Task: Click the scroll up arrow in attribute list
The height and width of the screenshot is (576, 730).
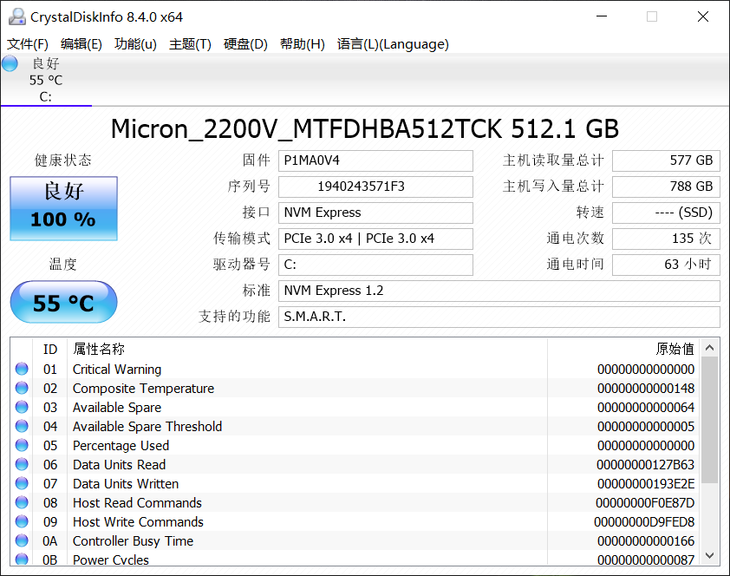Action: 710,348
